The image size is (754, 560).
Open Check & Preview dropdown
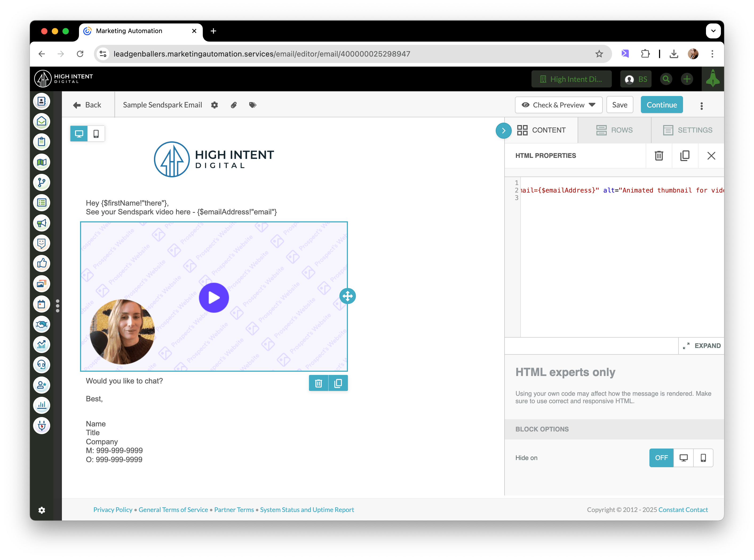[x=558, y=105]
